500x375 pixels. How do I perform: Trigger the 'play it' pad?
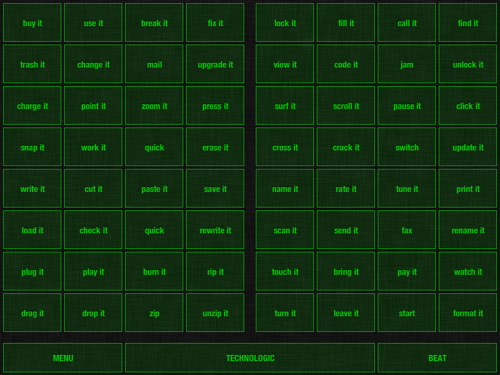(93, 272)
